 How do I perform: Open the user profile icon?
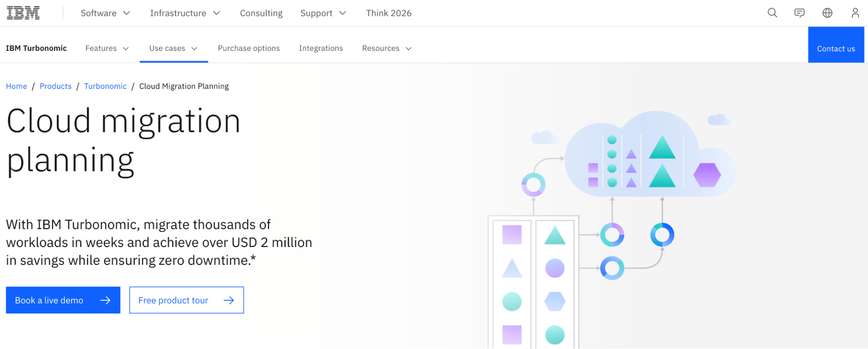[855, 13]
